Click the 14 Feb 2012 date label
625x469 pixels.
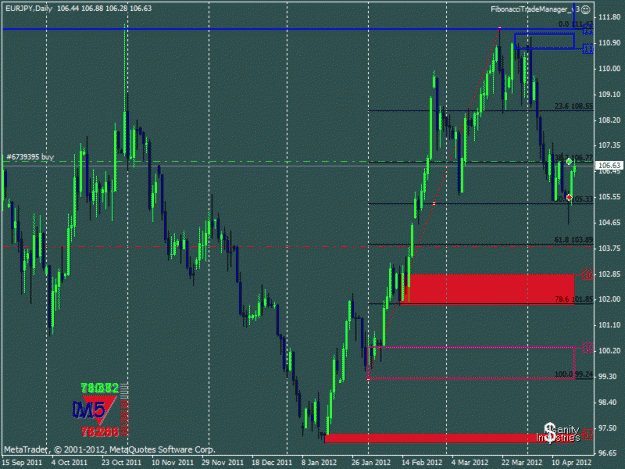coord(422,462)
